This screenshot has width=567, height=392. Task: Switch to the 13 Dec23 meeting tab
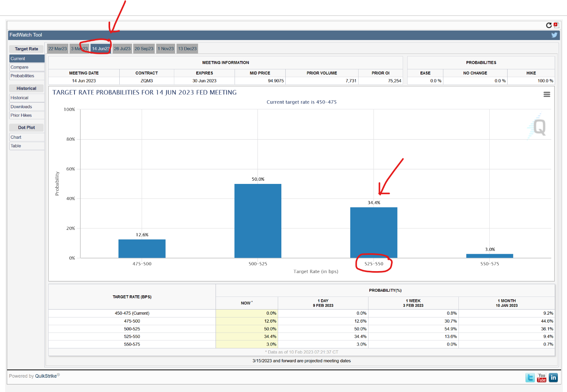click(x=187, y=49)
